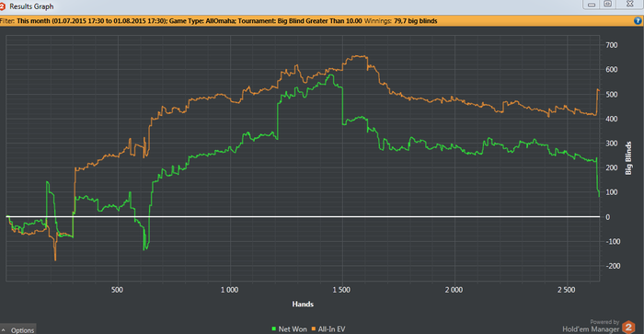The width and height of the screenshot is (644, 334).
Task: Click the Big Blinds y-axis title
Action: click(x=628, y=158)
